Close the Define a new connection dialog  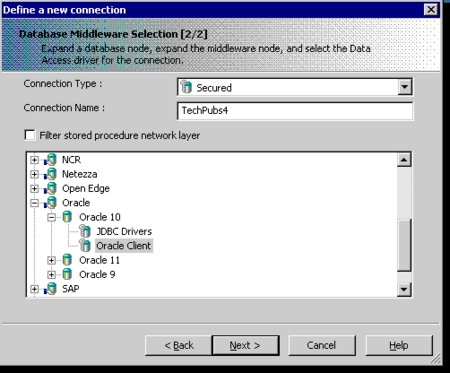click(431, 9)
